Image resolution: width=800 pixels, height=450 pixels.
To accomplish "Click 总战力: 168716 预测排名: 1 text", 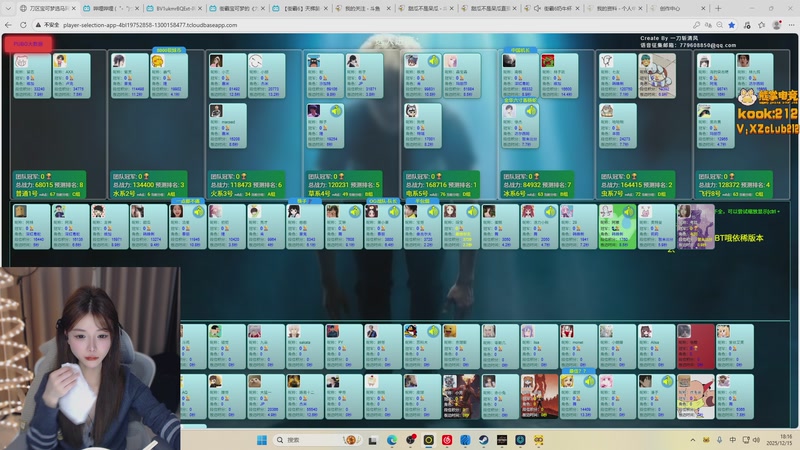I will point(441,185).
